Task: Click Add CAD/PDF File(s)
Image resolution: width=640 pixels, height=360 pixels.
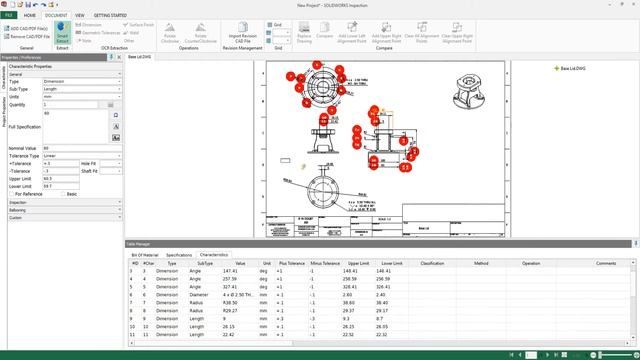Action: [26, 29]
